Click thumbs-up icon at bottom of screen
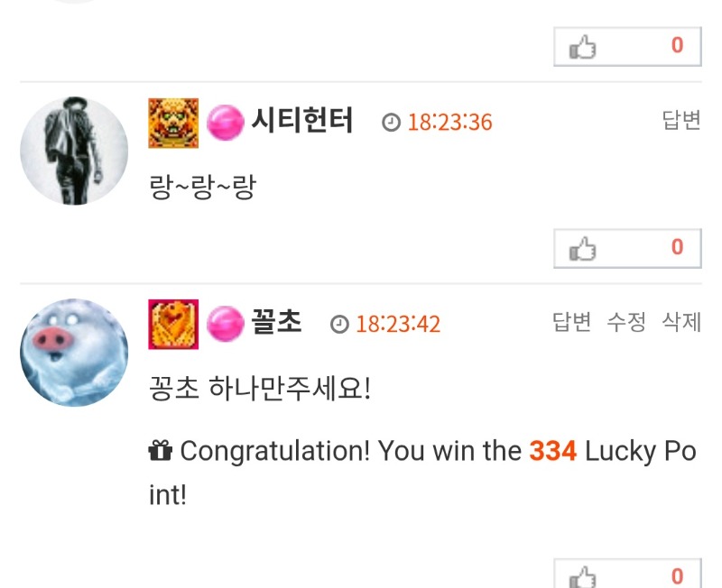This screenshot has height=588, width=722. 582,577
